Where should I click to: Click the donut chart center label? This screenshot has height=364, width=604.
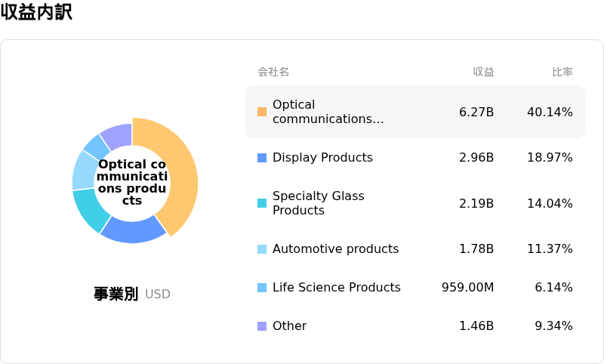132,182
